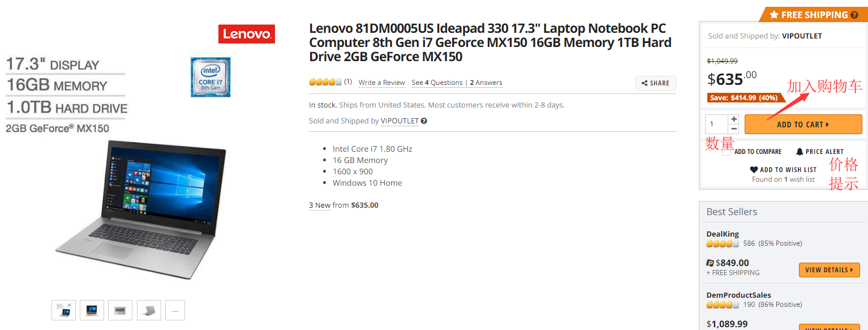
Task: Add the laptop to cart
Action: (x=803, y=125)
